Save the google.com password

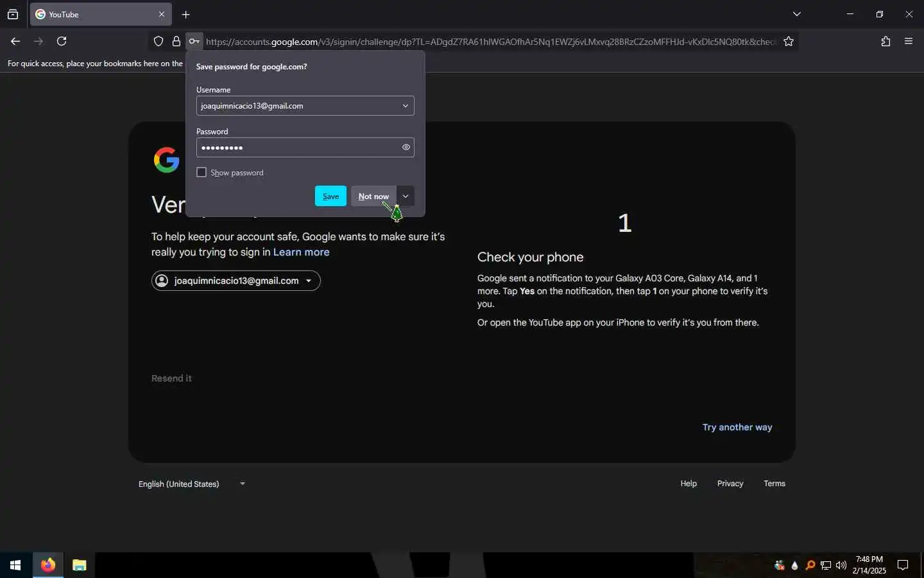click(x=330, y=197)
